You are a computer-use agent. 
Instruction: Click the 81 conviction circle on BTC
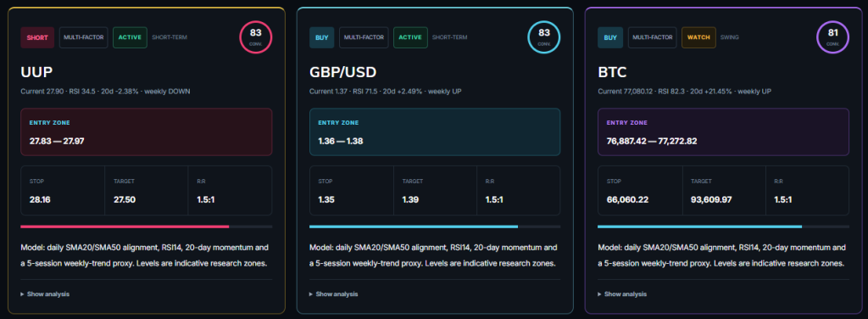(x=832, y=37)
